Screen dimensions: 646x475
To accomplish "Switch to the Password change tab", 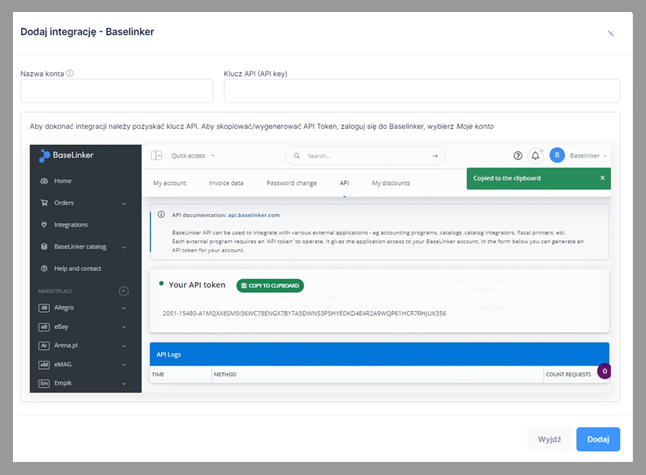I will pos(291,183).
